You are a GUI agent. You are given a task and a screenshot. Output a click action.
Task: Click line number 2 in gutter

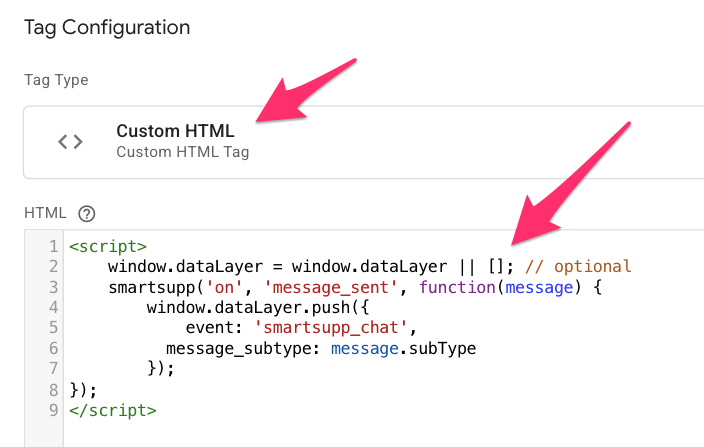[53, 267]
